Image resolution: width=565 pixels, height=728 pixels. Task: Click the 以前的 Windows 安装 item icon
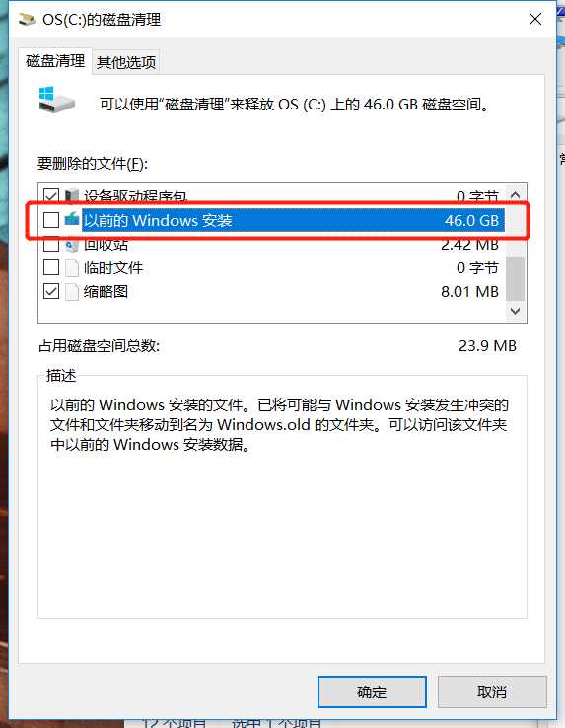pyautogui.click(x=72, y=219)
